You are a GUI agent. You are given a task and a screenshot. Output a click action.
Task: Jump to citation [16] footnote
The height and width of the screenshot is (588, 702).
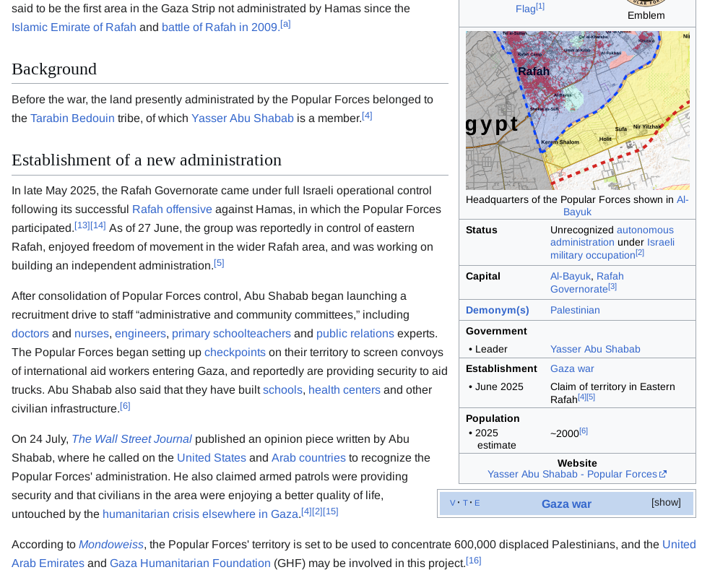tap(473, 561)
